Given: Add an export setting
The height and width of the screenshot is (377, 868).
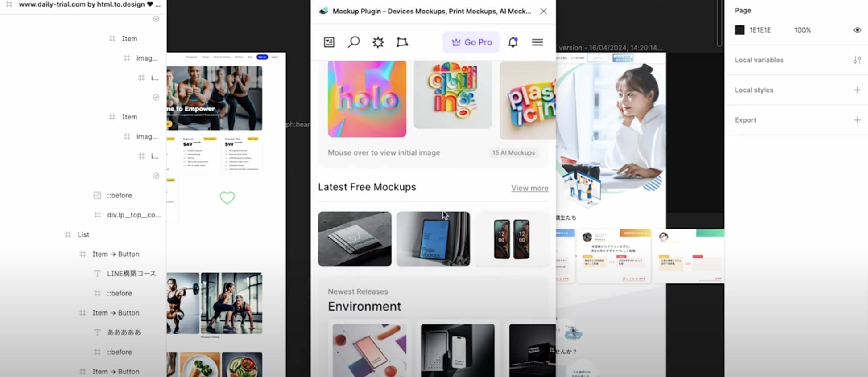Looking at the screenshot, I should click(857, 120).
